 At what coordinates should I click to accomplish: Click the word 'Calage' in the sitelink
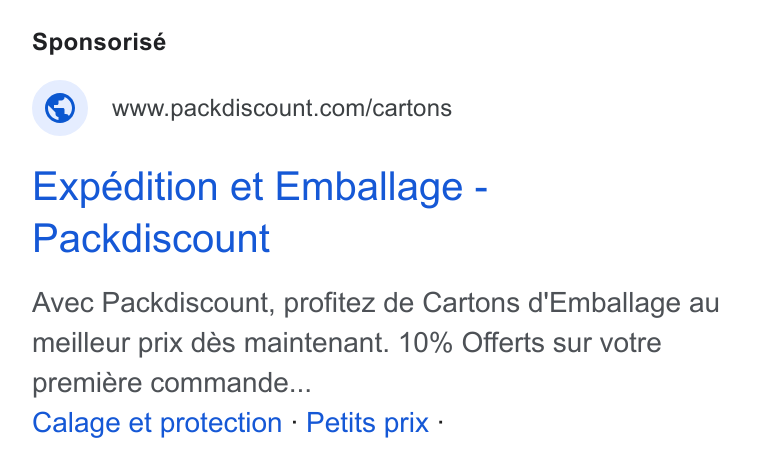(x=76, y=423)
